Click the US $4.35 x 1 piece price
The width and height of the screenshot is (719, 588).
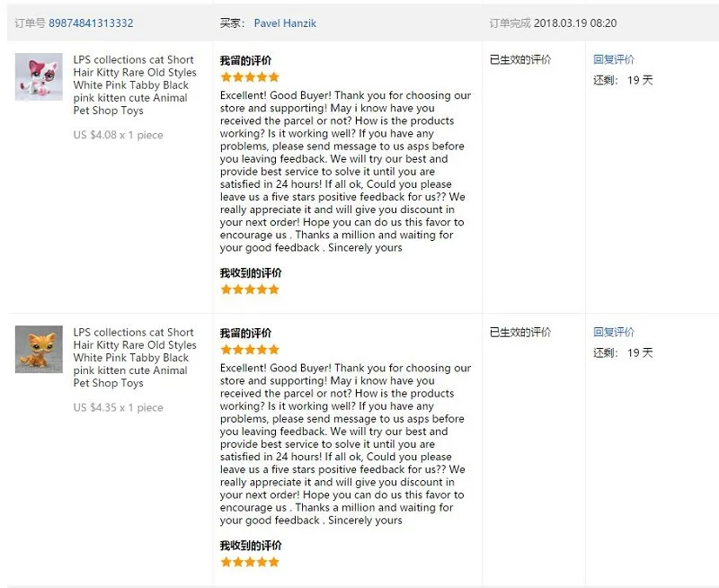[x=119, y=407]
